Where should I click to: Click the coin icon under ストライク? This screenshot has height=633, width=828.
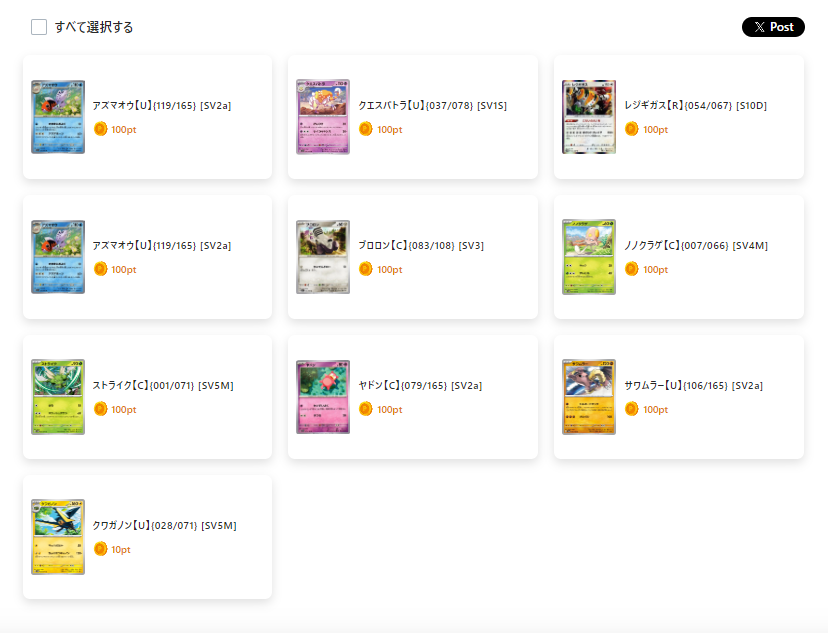click(x=100, y=409)
